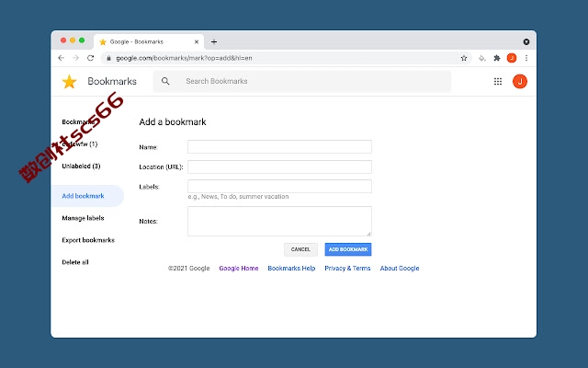This screenshot has height=368, width=588.
Task: Open Chrome three-dot menu
Action: coord(526,58)
